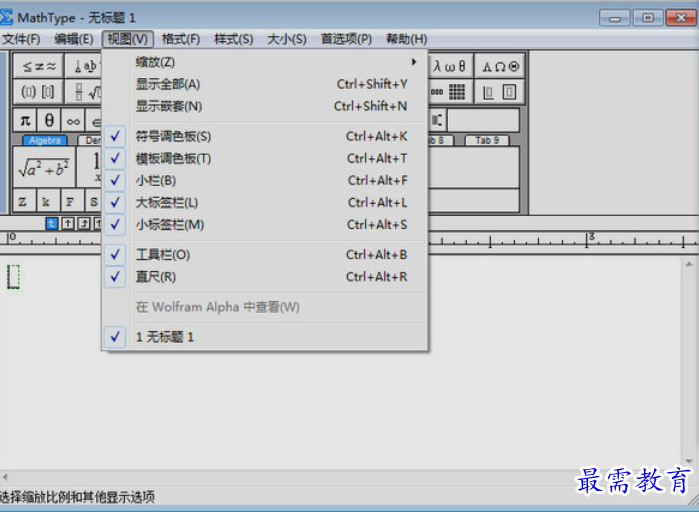Click the empty equation slot in editing area
699x512 pixels.
tap(13, 277)
